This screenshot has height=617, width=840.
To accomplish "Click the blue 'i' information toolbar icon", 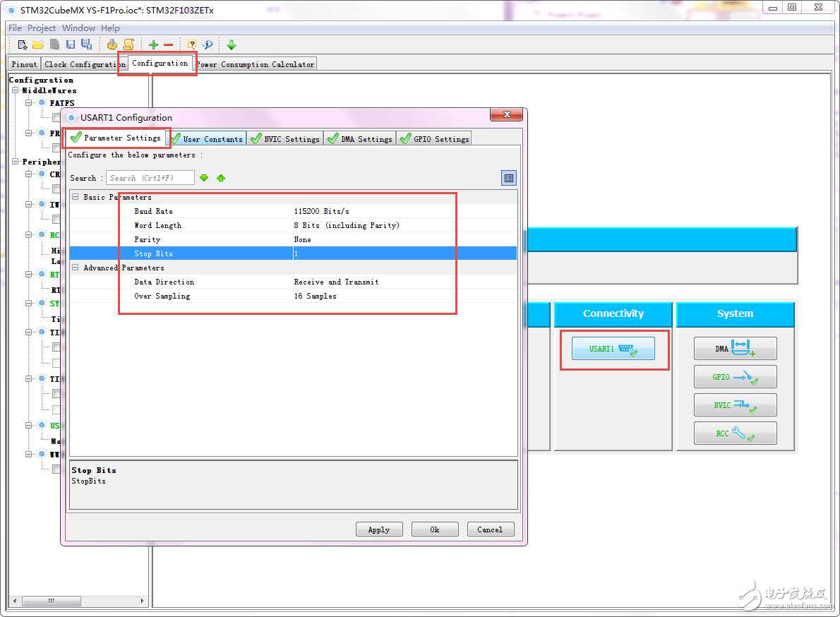I will pyautogui.click(x=208, y=44).
